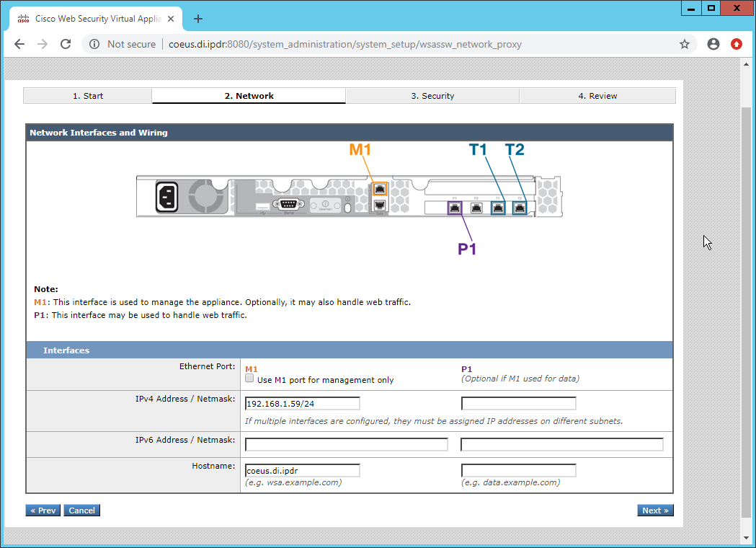Click the large purple P1 diagram label
The width and height of the screenshot is (756, 548).
pyautogui.click(x=467, y=249)
